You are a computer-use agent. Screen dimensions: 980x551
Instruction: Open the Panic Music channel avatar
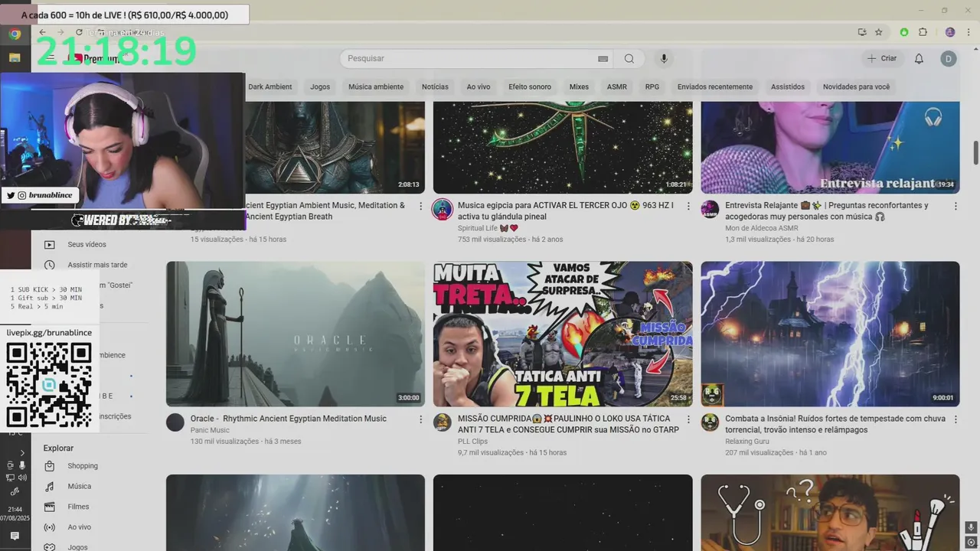(175, 422)
